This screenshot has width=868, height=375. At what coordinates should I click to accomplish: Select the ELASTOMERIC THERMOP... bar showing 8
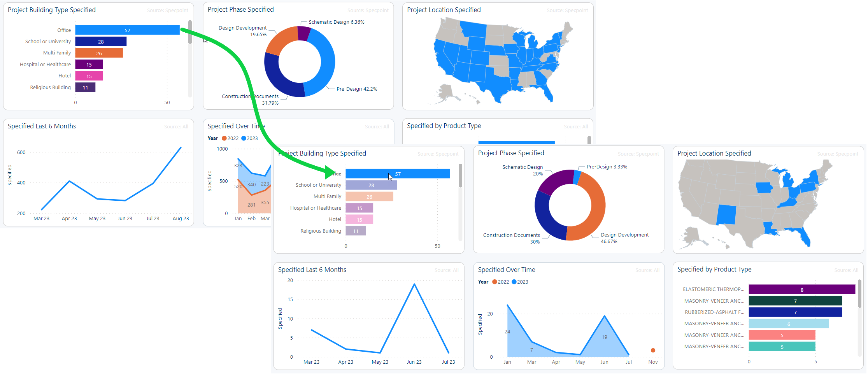[801, 290]
